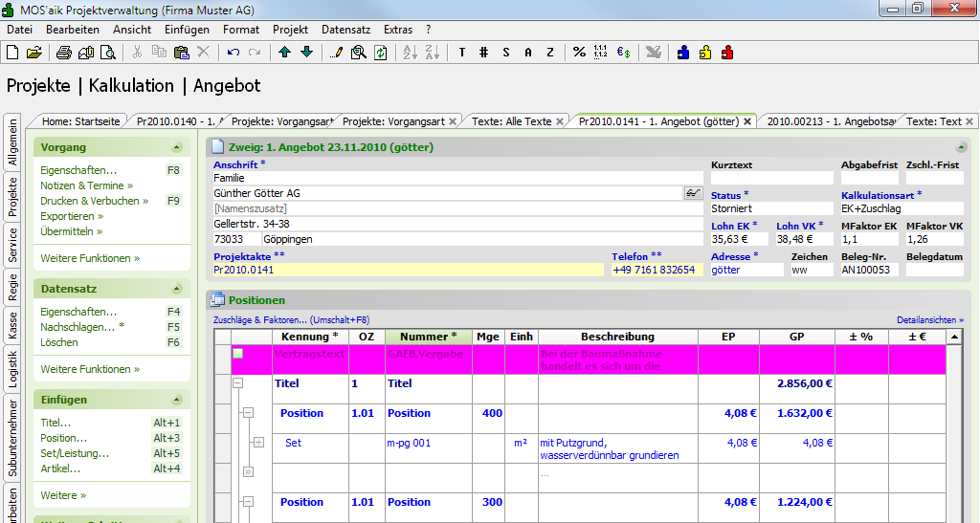Open Zuschläge & Faktoren link

291,319
